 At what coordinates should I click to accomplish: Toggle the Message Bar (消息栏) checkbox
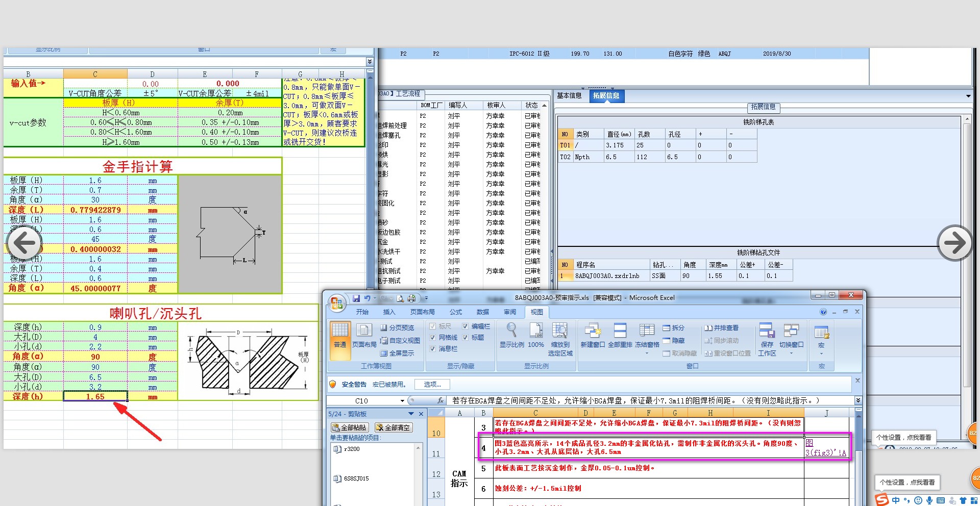click(x=433, y=348)
